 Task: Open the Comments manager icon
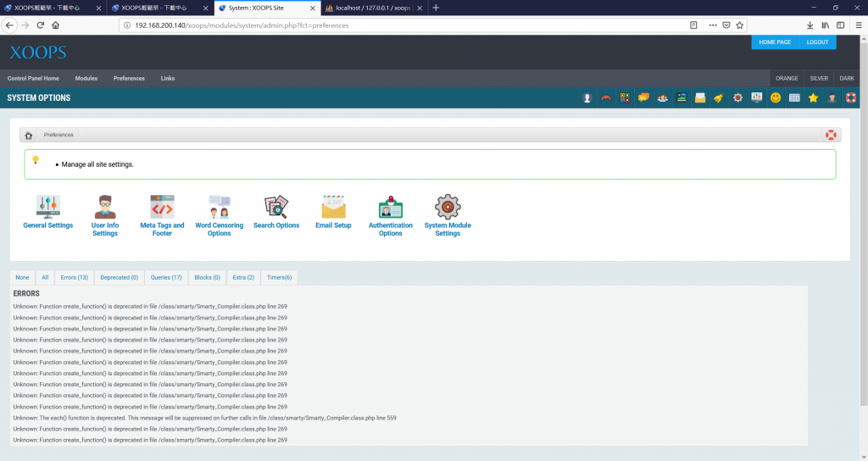pyautogui.click(x=644, y=98)
